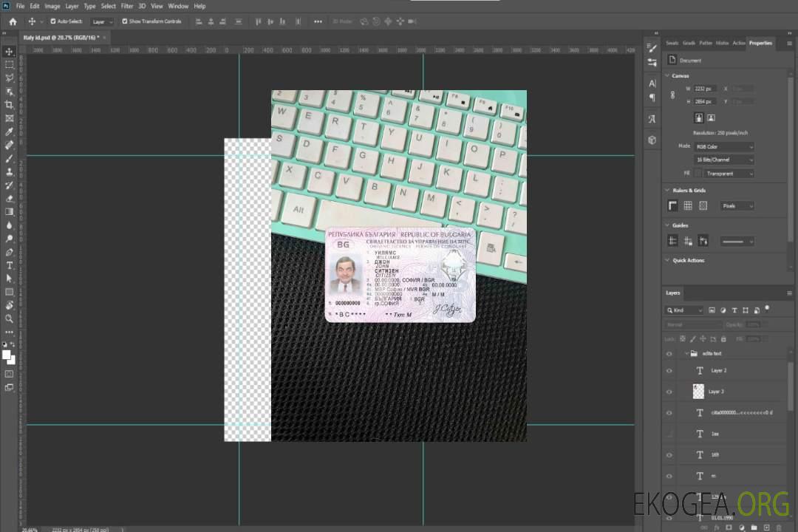
Task: Select the Eraser tool
Action: pos(9,199)
